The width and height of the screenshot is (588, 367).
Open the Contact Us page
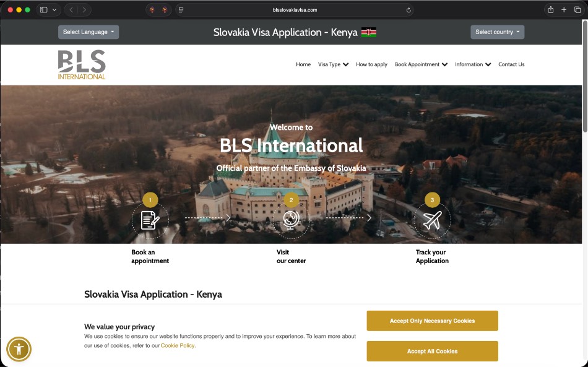tap(511, 64)
